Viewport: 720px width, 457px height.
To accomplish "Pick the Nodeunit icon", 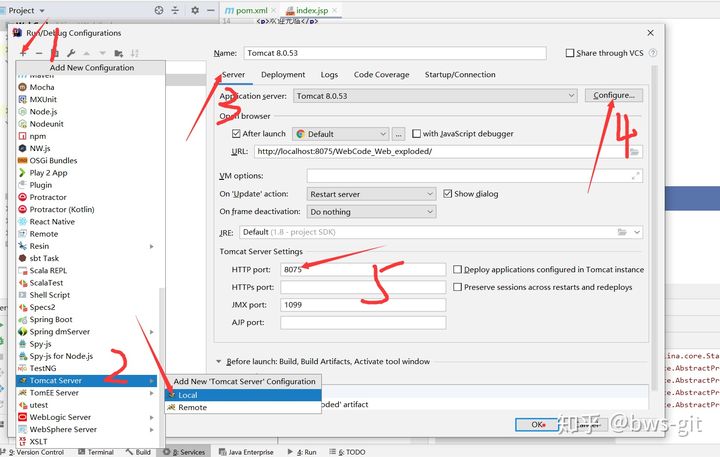I will point(22,124).
